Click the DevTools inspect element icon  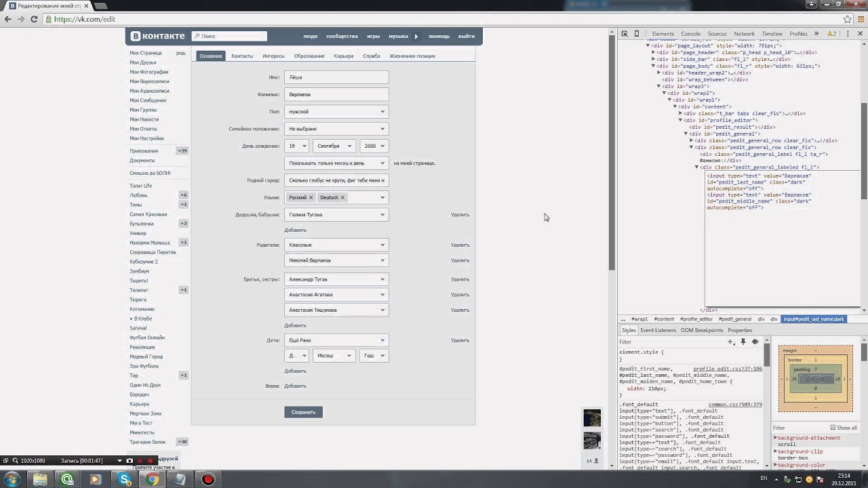pyautogui.click(x=625, y=34)
